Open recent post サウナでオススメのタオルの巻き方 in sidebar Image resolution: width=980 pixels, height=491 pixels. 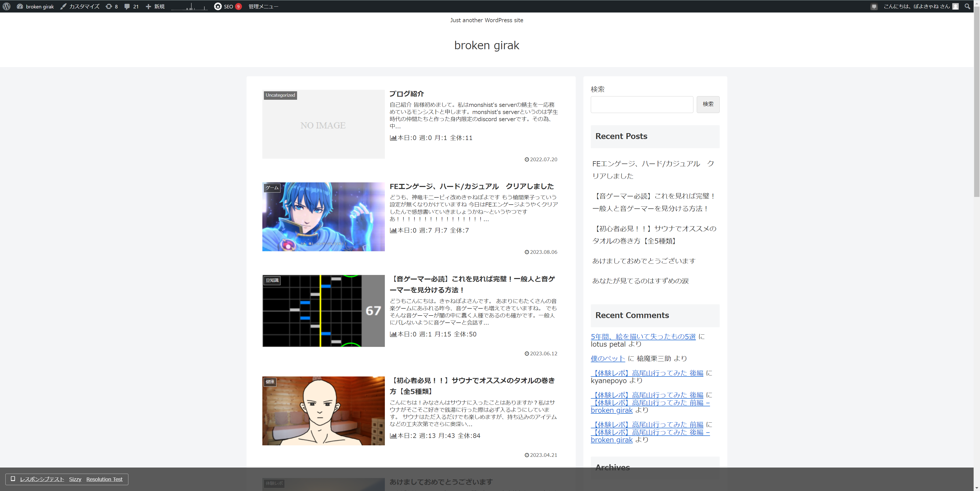pyautogui.click(x=654, y=235)
